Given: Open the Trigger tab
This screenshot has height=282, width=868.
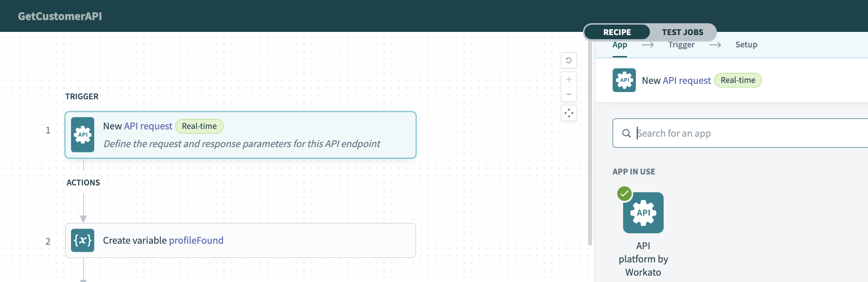Looking at the screenshot, I should (681, 45).
